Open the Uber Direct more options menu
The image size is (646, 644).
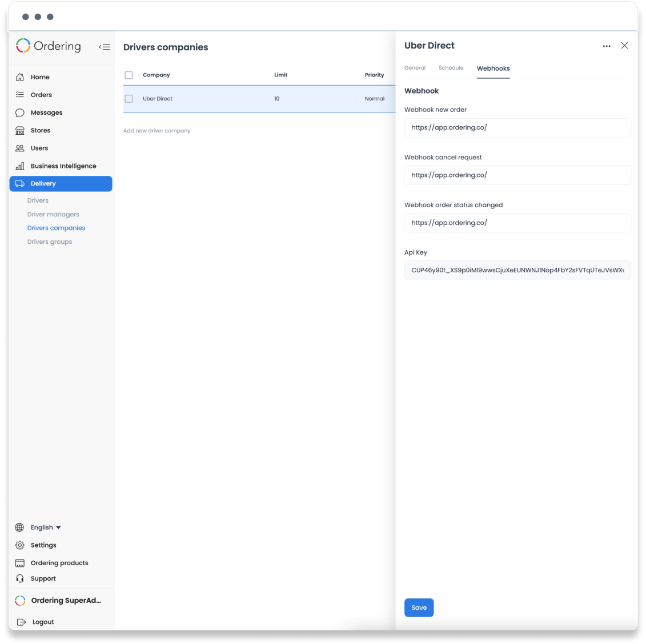[607, 46]
